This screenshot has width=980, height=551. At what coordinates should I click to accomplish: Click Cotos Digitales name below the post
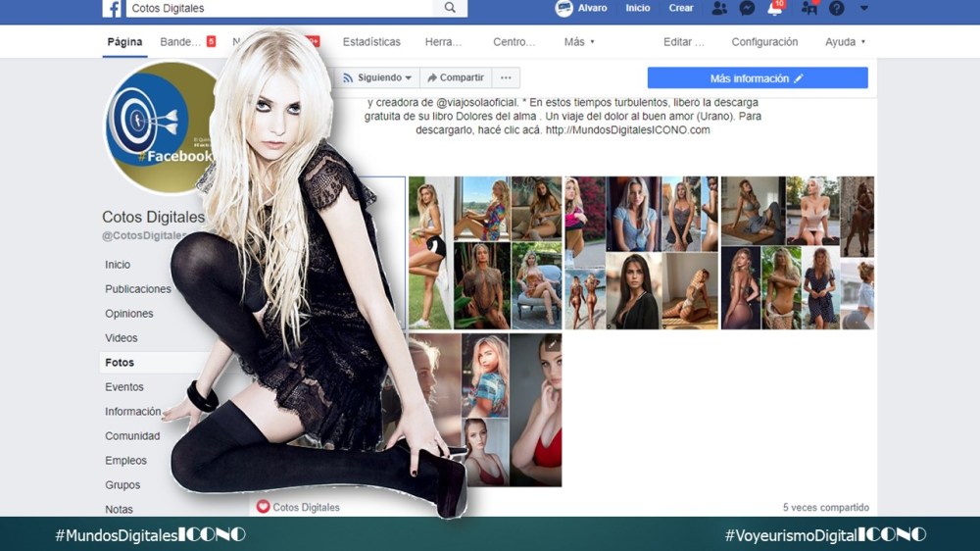point(306,507)
